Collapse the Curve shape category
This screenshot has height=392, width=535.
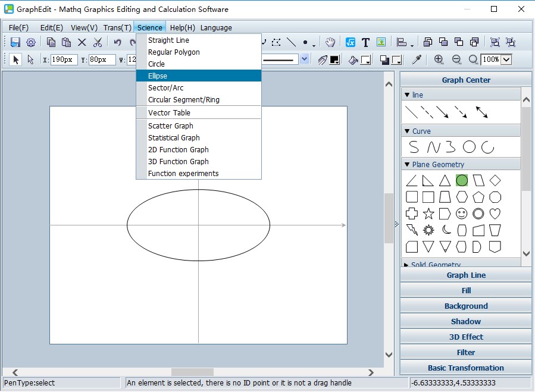(x=406, y=131)
